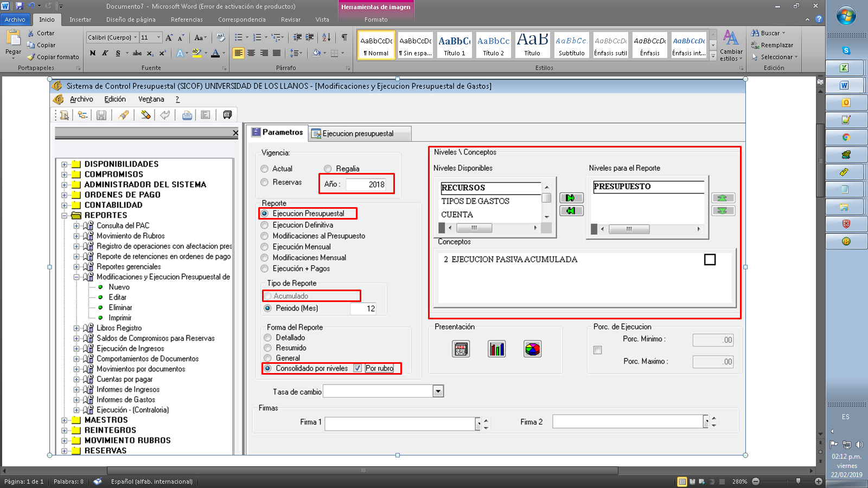
Task: Open the Insertar ribbon tab
Action: (x=80, y=20)
